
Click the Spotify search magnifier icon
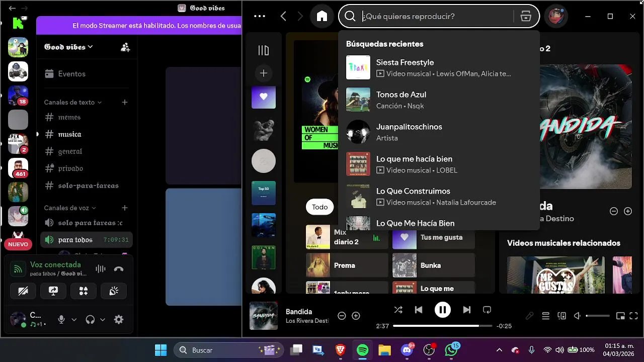pyautogui.click(x=350, y=16)
